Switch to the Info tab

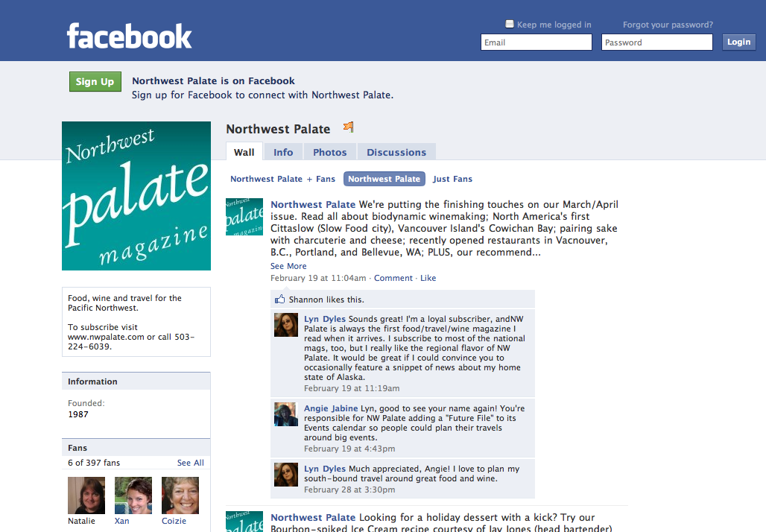[x=283, y=152]
